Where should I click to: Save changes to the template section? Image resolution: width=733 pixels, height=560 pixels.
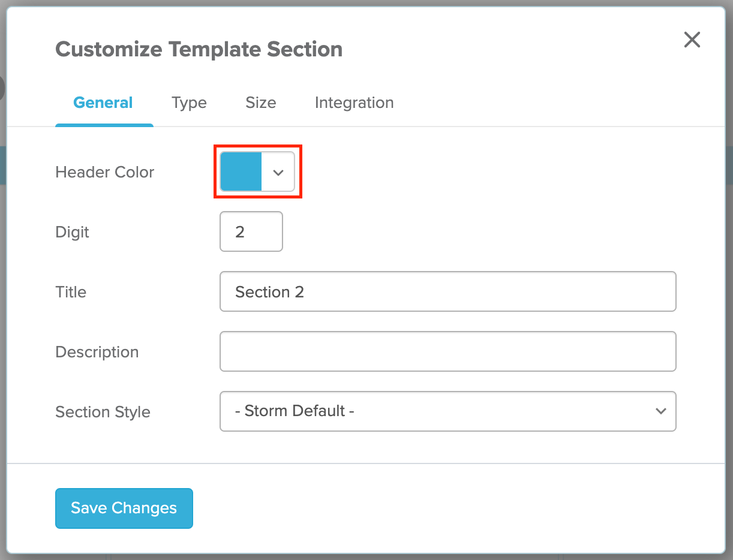(124, 508)
